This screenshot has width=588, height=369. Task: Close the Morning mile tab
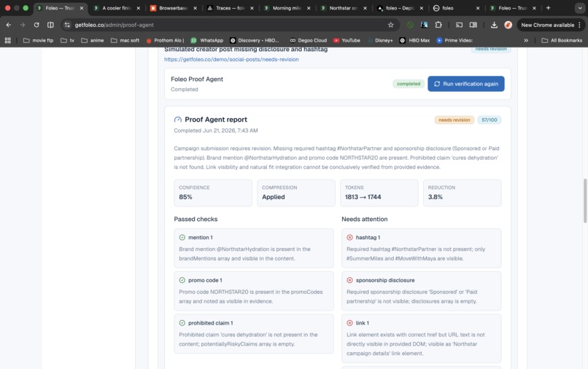309,8
